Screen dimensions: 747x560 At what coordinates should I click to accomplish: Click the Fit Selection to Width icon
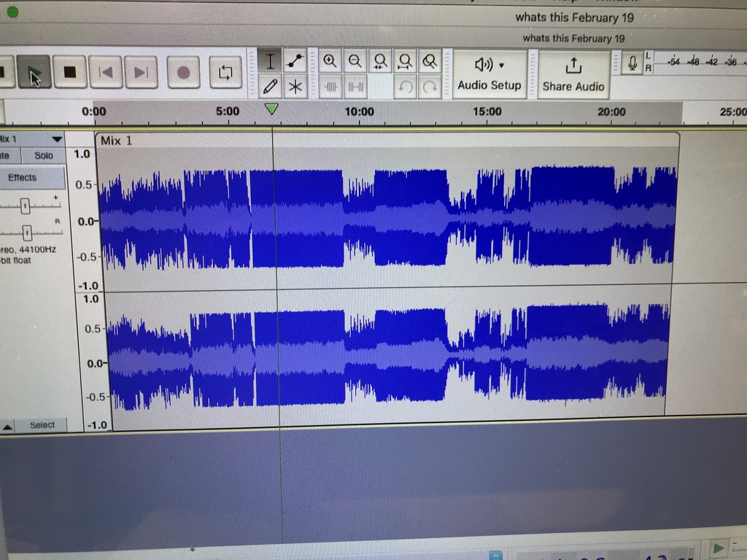(x=380, y=61)
